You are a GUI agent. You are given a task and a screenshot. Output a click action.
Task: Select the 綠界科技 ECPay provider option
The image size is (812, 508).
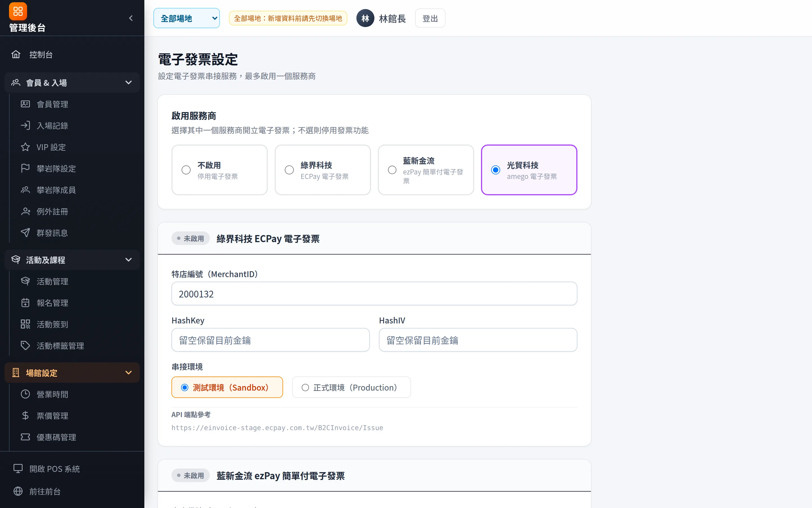[x=323, y=170]
